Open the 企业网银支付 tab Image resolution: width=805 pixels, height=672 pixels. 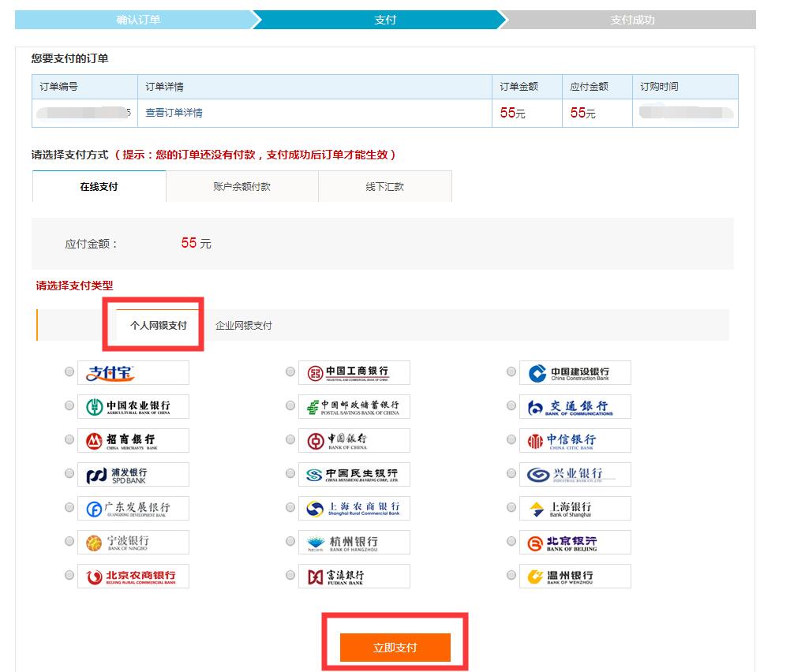[x=244, y=325]
